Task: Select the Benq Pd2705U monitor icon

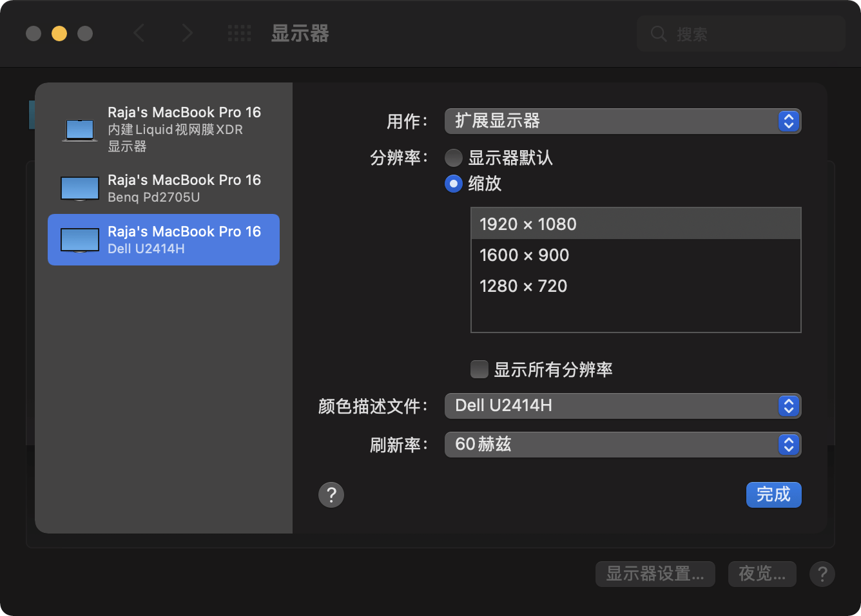Action: (x=80, y=188)
